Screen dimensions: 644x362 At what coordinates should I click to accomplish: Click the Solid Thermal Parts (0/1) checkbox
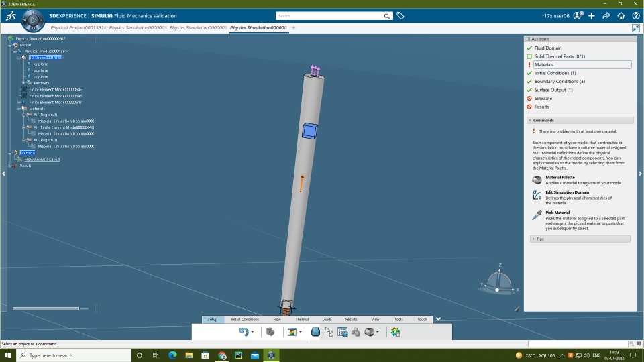point(529,56)
